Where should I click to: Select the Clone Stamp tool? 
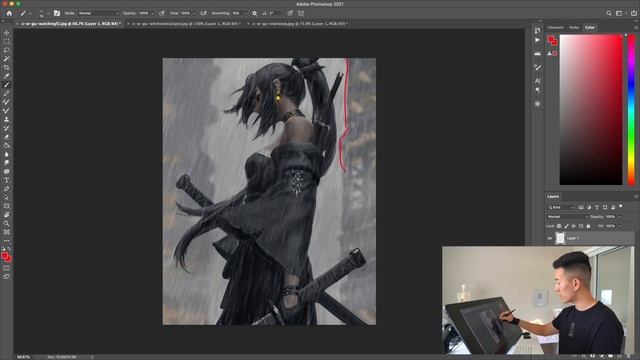pos(6,120)
